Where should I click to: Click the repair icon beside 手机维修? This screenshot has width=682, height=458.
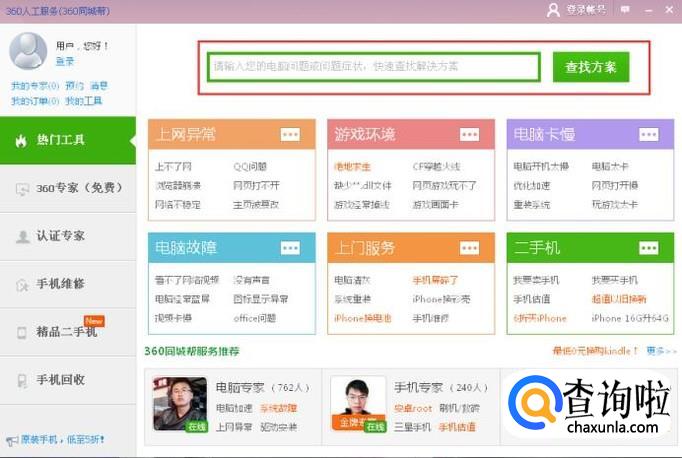point(22,285)
